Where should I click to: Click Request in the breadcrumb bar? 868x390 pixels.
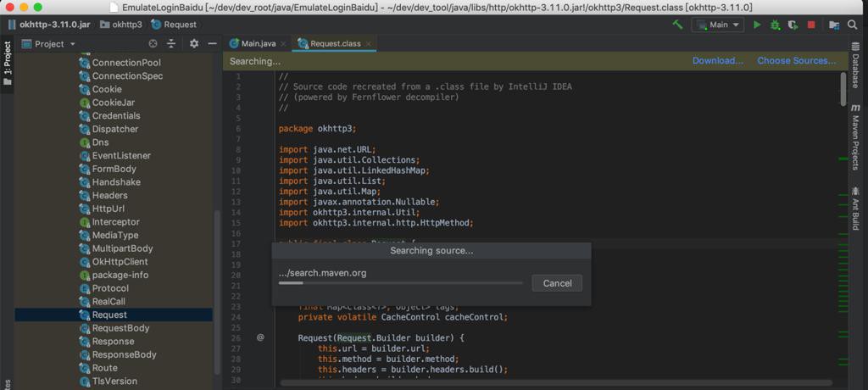(174, 25)
